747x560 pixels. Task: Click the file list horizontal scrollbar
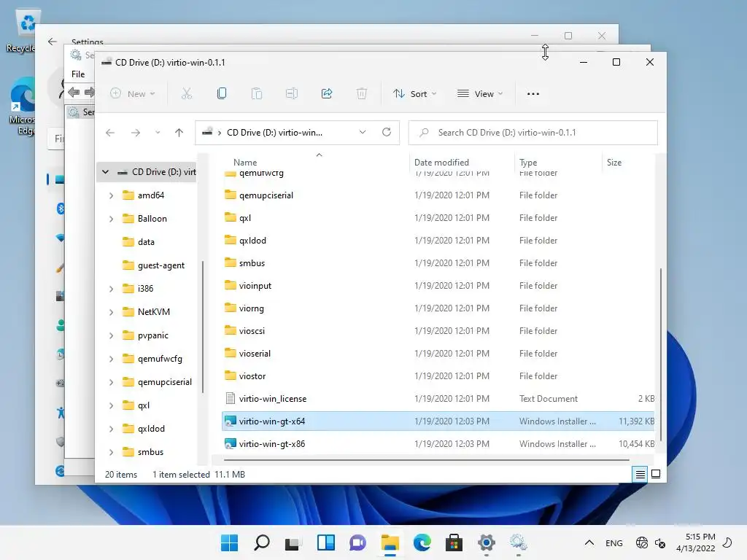426,460
